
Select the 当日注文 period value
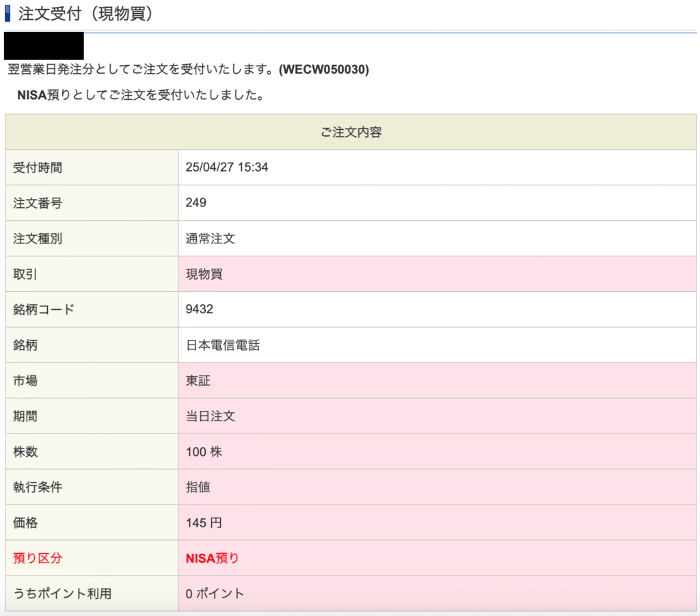point(211,416)
